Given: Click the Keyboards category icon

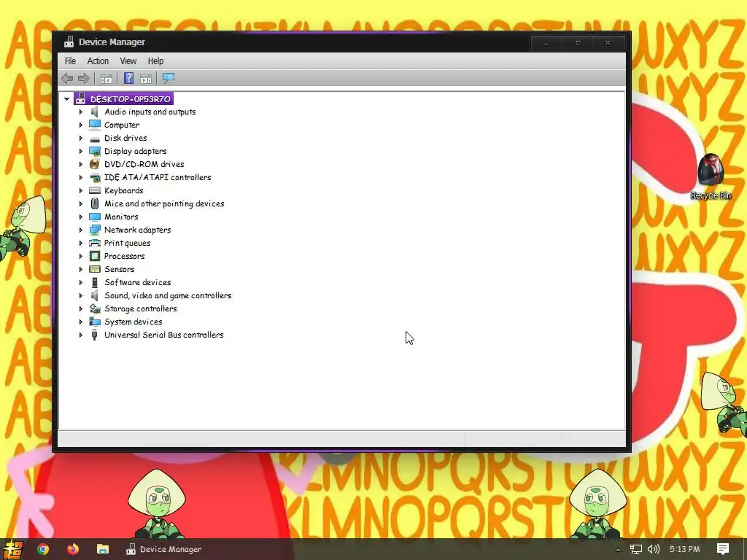Looking at the screenshot, I should click(95, 190).
